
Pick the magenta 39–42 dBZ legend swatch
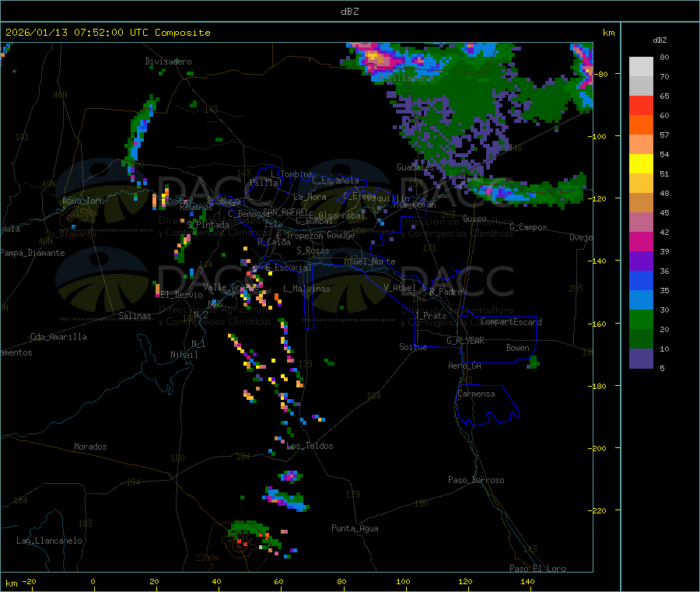(x=641, y=241)
